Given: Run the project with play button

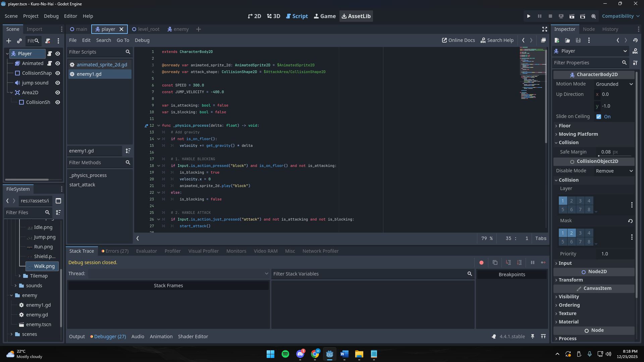Looking at the screenshot, I should click(529, 16).
